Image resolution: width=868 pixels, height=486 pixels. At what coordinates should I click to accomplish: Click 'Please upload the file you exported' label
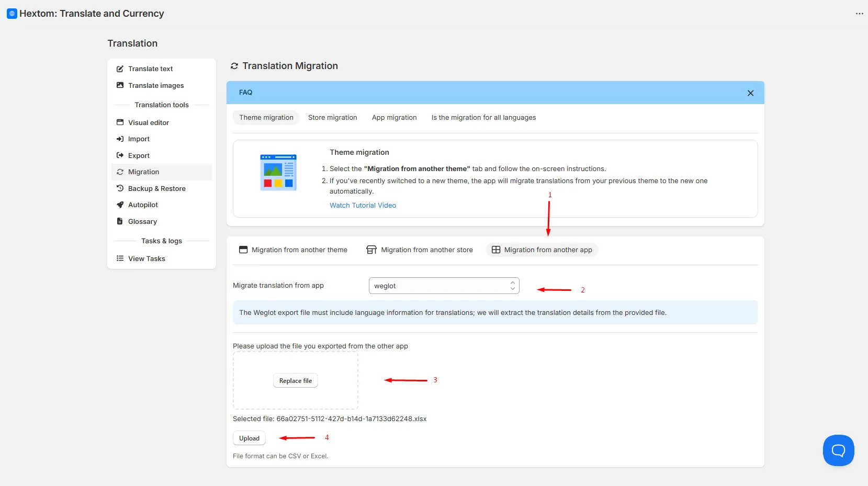click(320, 346)
